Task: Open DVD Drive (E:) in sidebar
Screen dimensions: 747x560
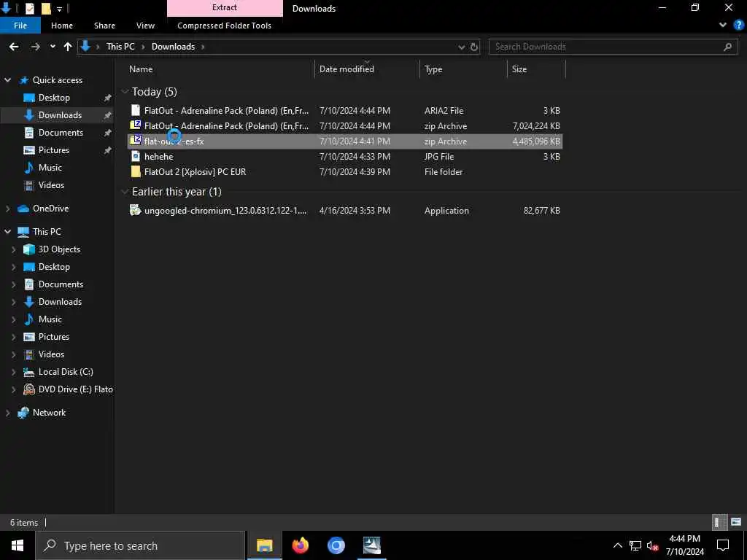Action: click(75, 389)
